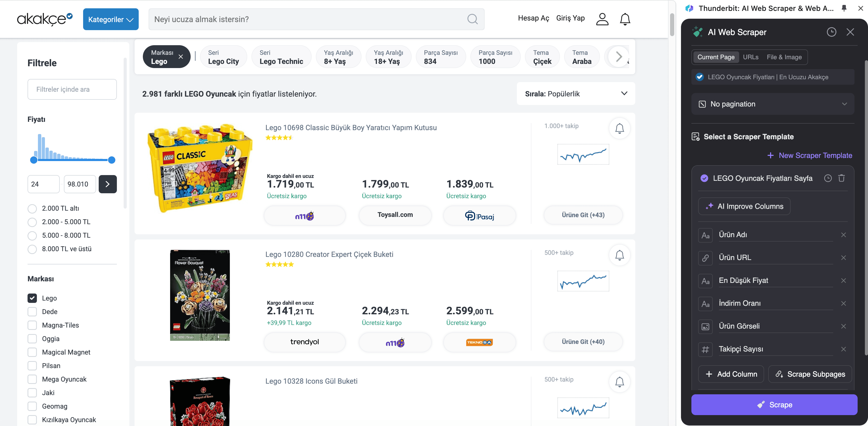Viewport: 868px width, 426px height.
Task: Expand the Sırala: Popülerlik sort dropdown
Action: click(x=576, y=94)
